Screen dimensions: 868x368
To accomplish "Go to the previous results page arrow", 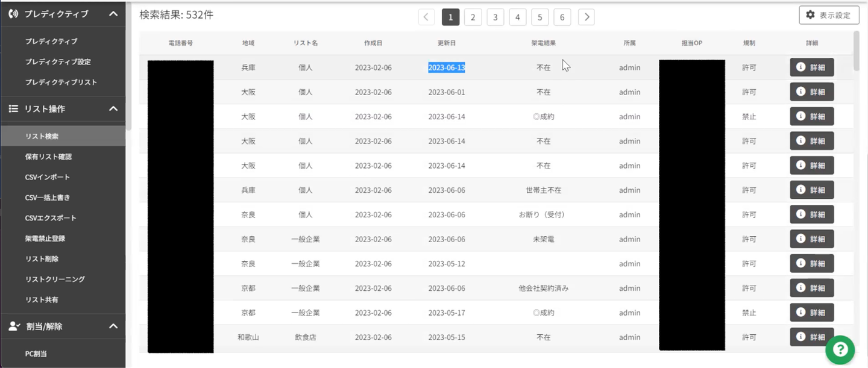I will coord(426,17).
